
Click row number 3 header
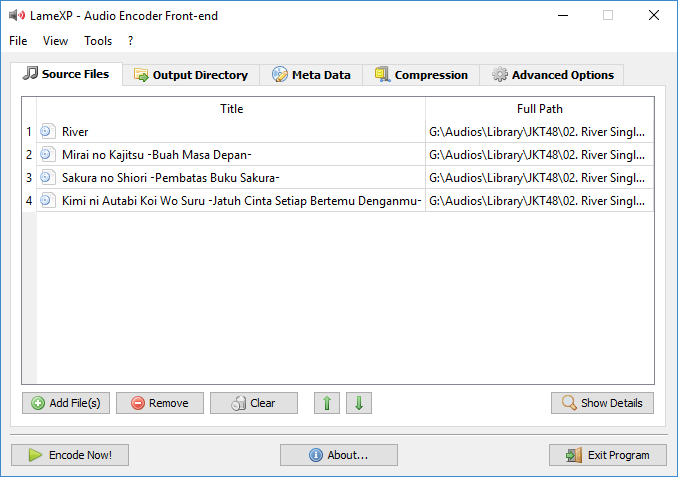[x=29, y=177]
